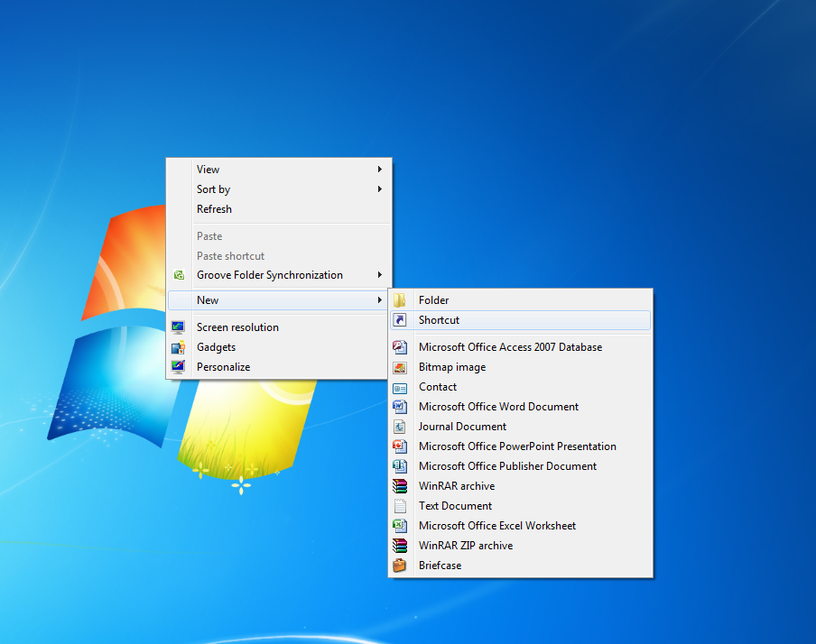Screen dimensions: 816x644
Task: Create a new Folder
Action: point(521,300)
